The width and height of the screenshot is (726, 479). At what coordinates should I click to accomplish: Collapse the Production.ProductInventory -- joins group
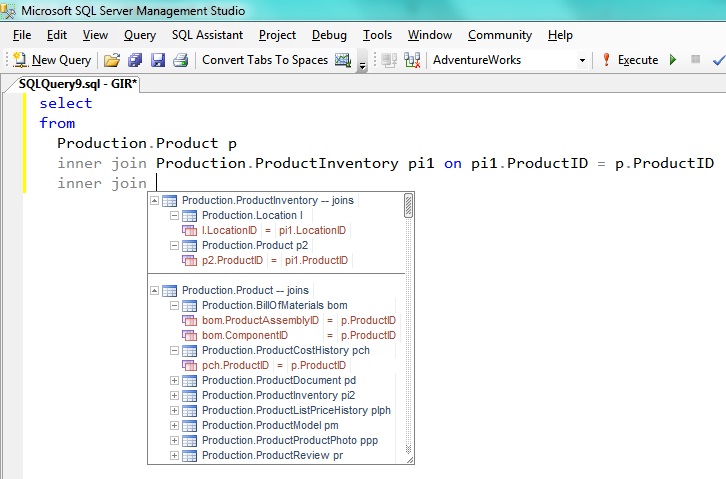click(x=155, y=200)
